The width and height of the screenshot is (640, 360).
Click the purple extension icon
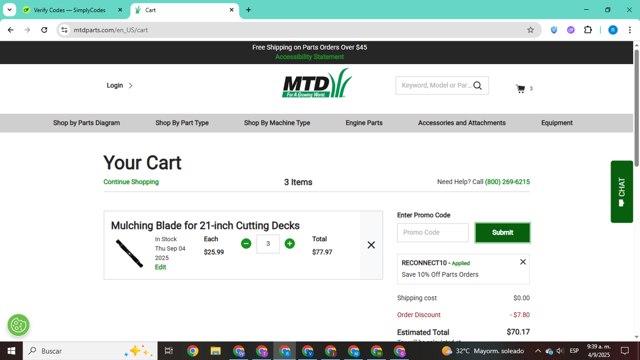point(571,30)
